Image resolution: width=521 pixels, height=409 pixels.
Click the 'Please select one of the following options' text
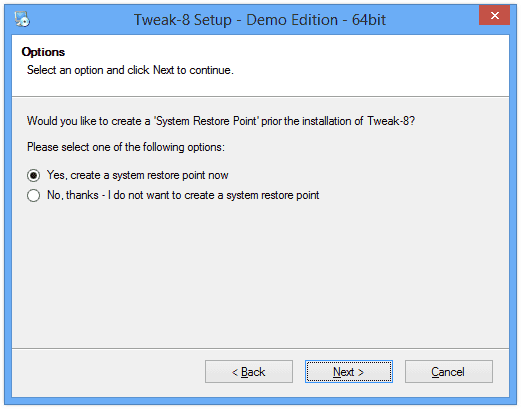click(x=126, y=147)
